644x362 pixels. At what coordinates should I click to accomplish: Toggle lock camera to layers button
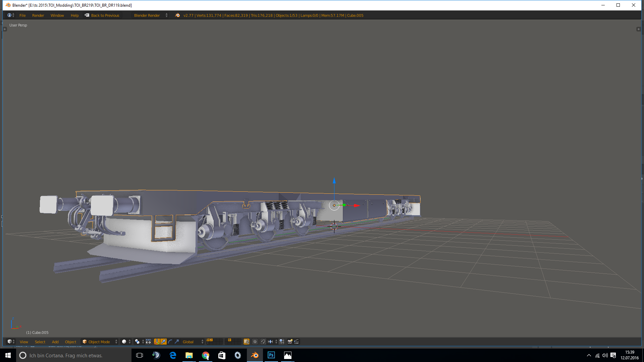[x=247, y=342]
